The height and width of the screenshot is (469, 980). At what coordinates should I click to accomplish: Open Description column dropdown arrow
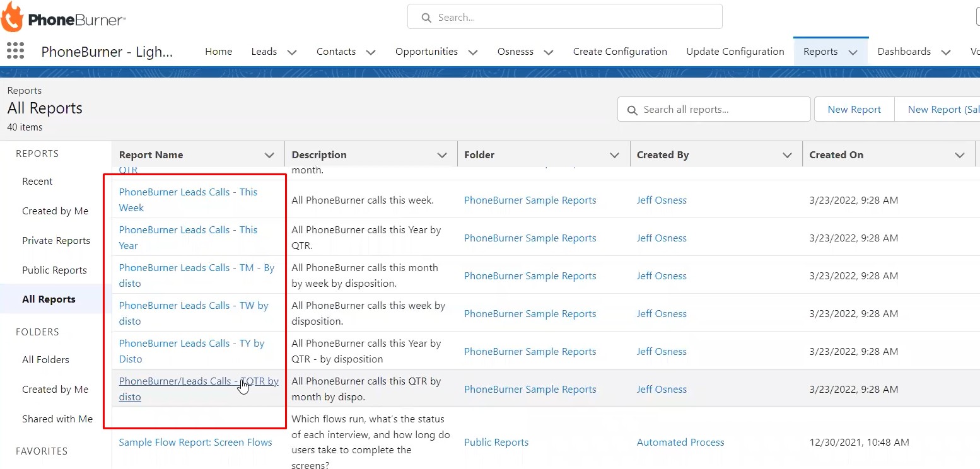pyautogui.click(x=442, y=155)
